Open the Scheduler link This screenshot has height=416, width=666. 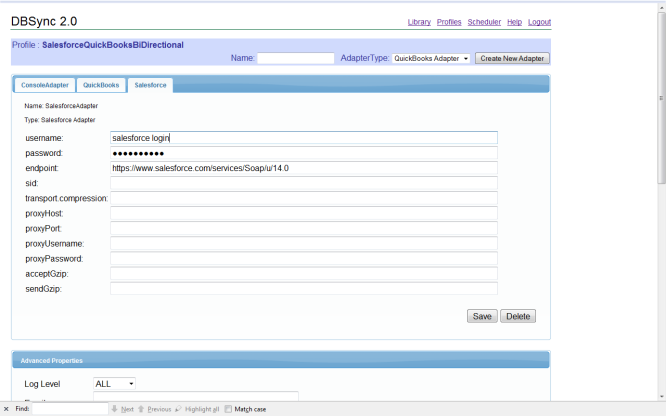pyautogui.click(x=484, y=22)
